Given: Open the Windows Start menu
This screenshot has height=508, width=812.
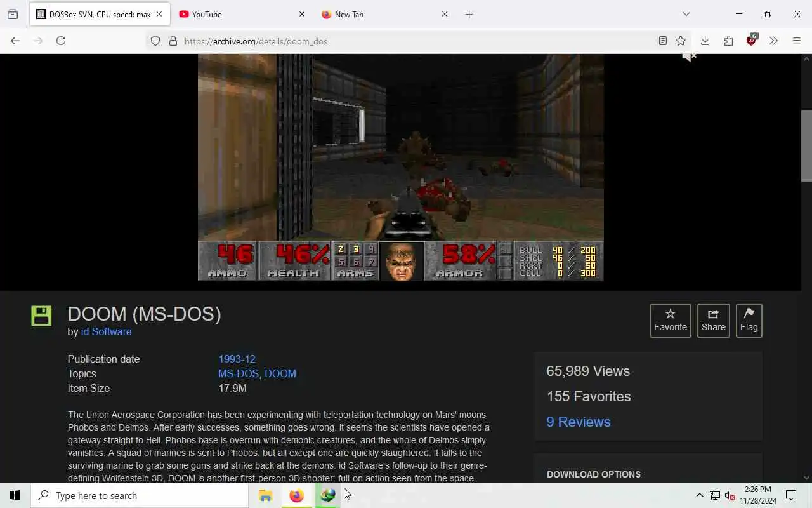Looking at the screenshot, I should click(15, 495).
